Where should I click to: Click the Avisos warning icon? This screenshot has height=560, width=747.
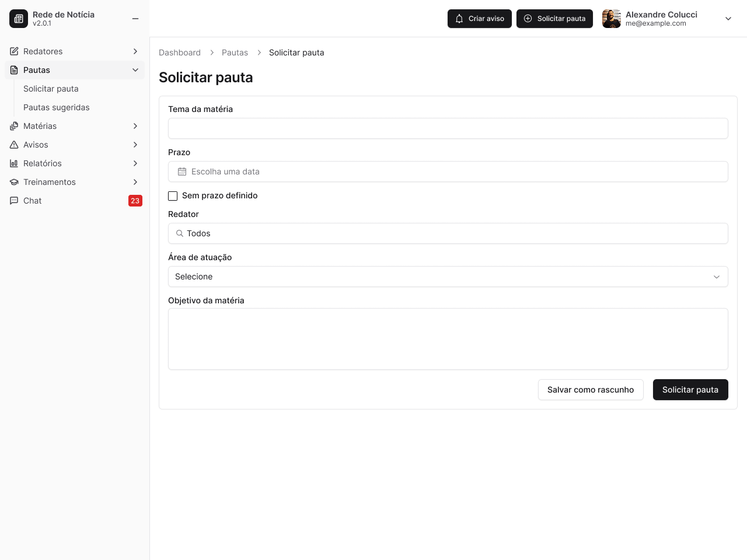click(14, 145)
